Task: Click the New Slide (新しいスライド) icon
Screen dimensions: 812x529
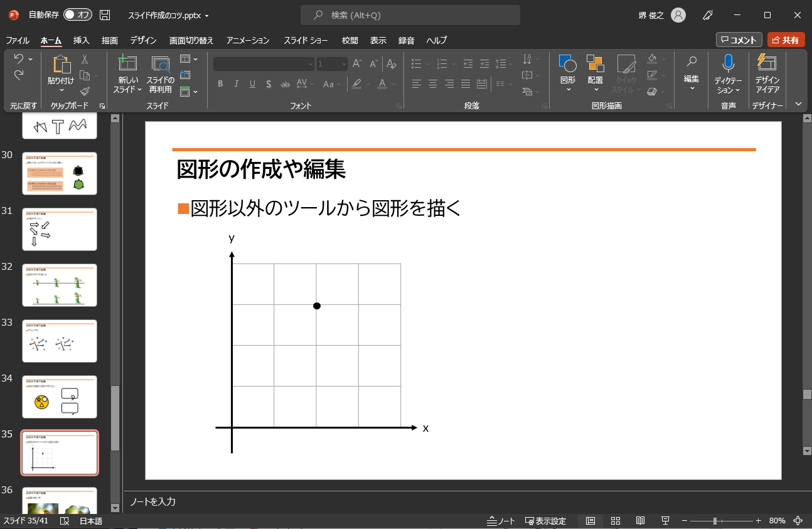Action: pyautogui.click(x=127, y=64)
